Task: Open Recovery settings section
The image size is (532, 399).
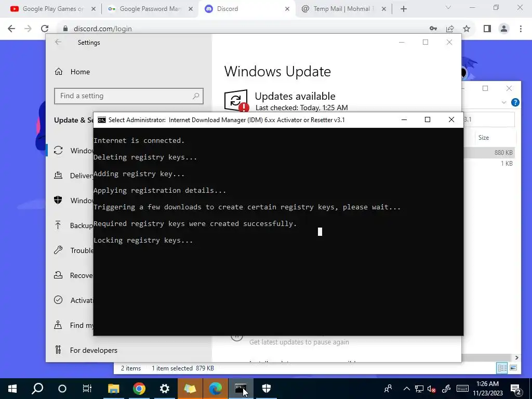Action: click(x=71, y=275)
